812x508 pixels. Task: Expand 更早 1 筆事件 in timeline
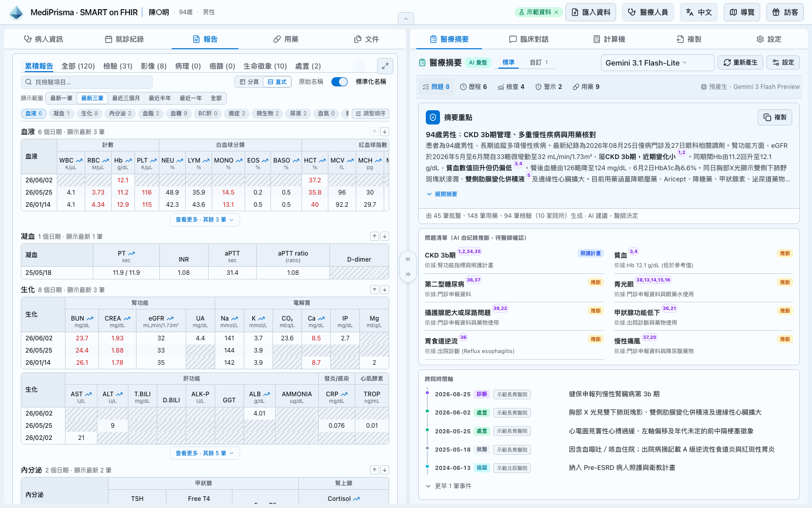click(x=449, y=486)
